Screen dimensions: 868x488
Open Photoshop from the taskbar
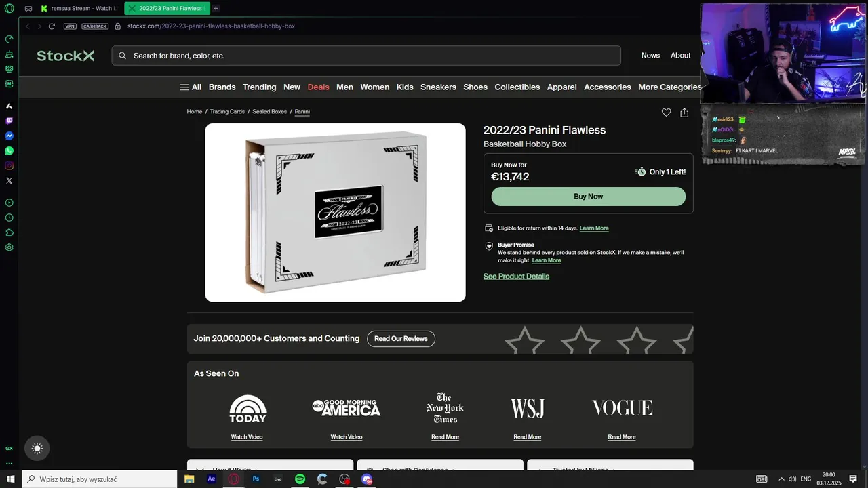click(256, 479)
